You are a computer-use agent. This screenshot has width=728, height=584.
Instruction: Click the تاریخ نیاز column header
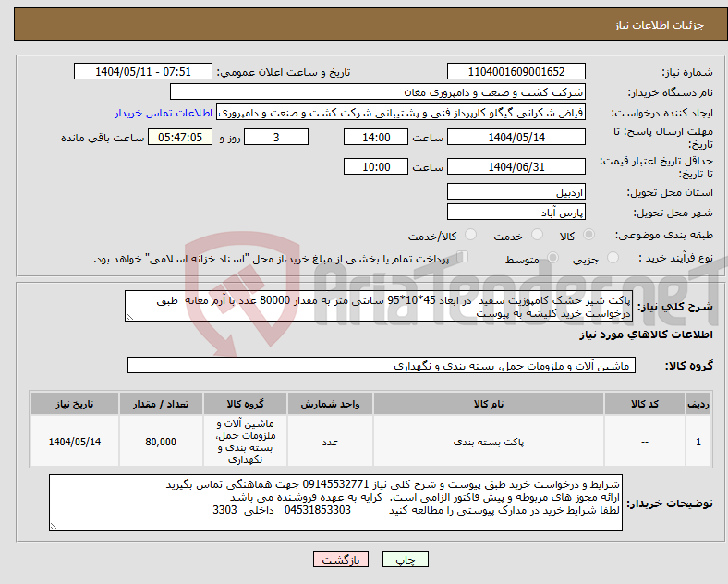(x=74, y=404)
